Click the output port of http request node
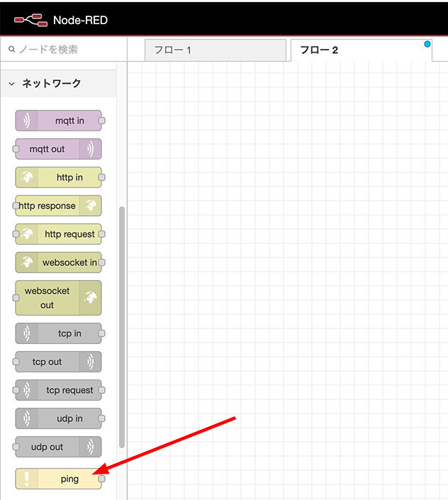Viewport: 448px width, 500px height. [x=101, y=234]
